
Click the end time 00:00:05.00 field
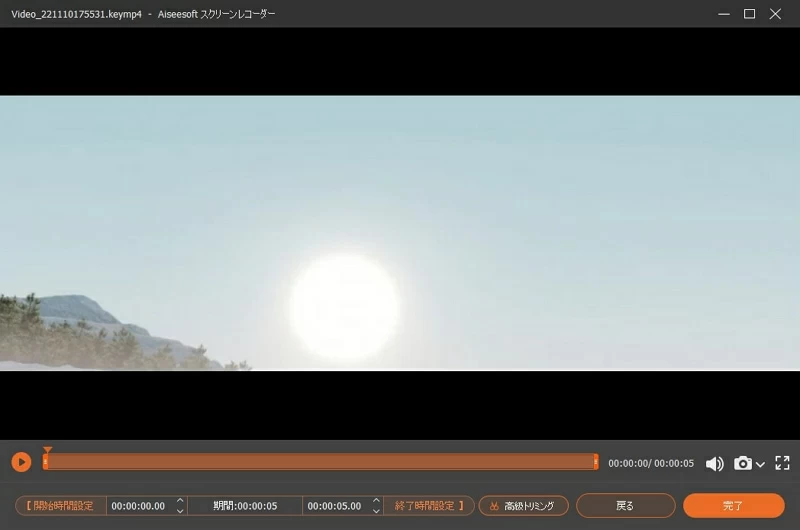[335, 506]
